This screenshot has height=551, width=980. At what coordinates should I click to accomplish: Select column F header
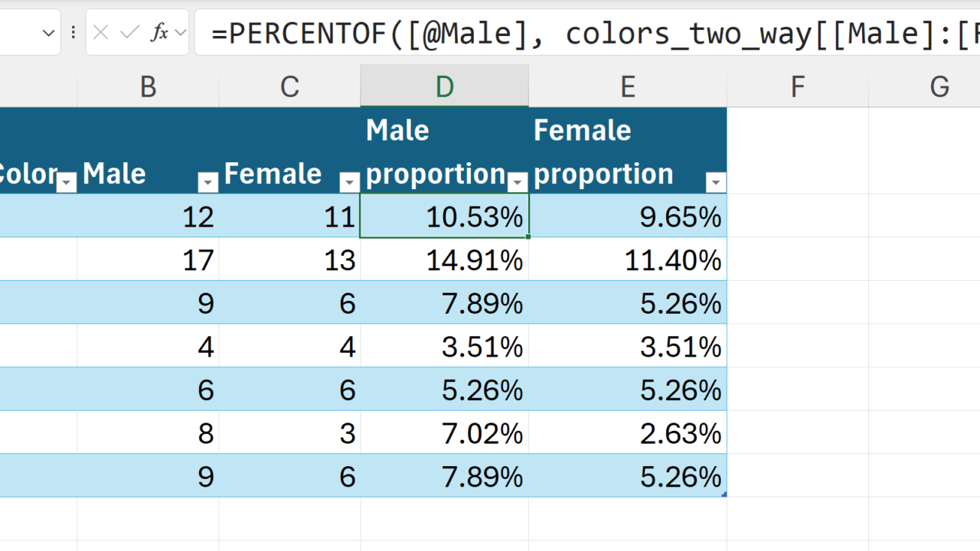click(797, 87)
